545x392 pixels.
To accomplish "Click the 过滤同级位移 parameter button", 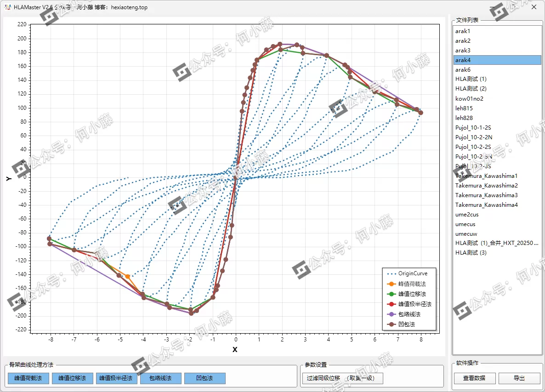I will click(342, 378).
